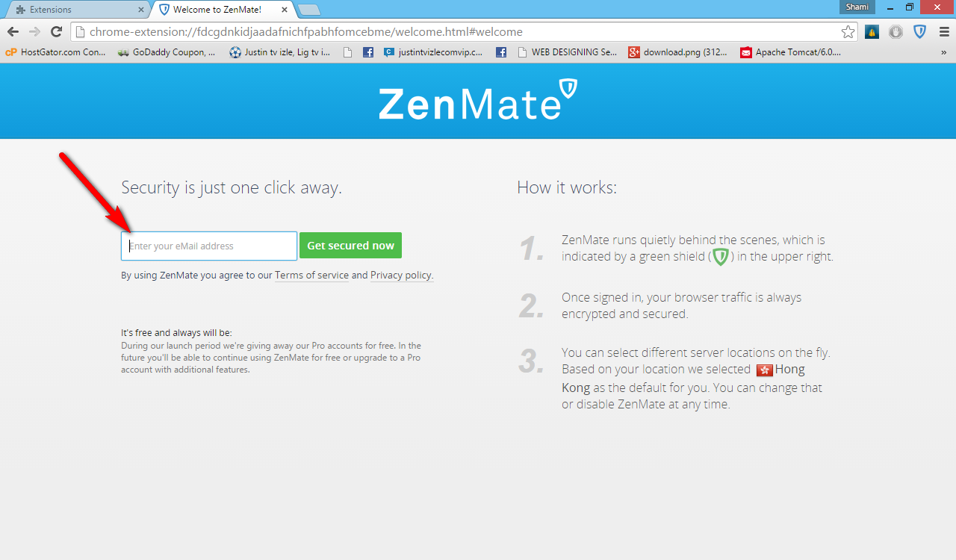Image resolution: width=956 pixels, height=560 pixels.
Task: Reload the current page
Action: pyautogui.click(x=56, y=32)
